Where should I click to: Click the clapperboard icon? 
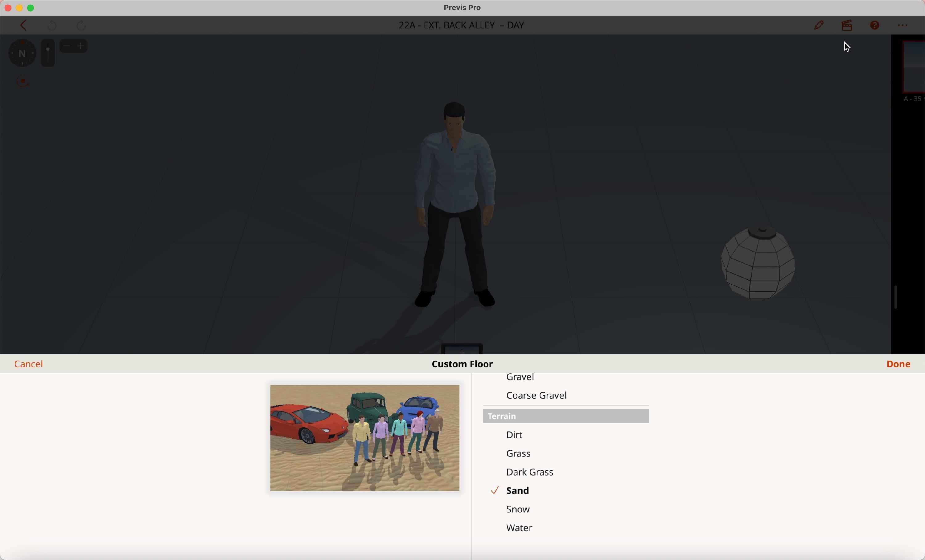[x=847, y=26]
